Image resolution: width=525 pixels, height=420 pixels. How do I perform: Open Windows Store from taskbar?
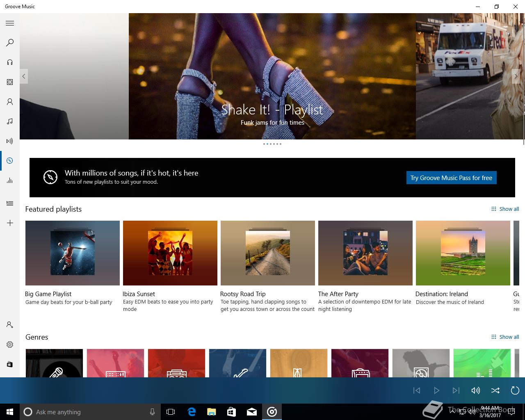[232, 412]
